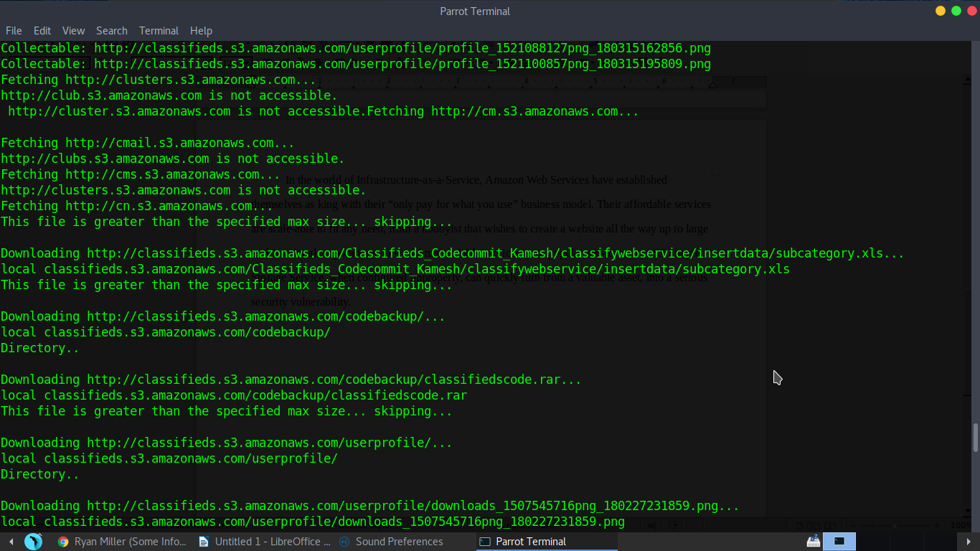Expand the system tray overflow arrow
Viewport: 980px width, 551px height.
(969, 541)
